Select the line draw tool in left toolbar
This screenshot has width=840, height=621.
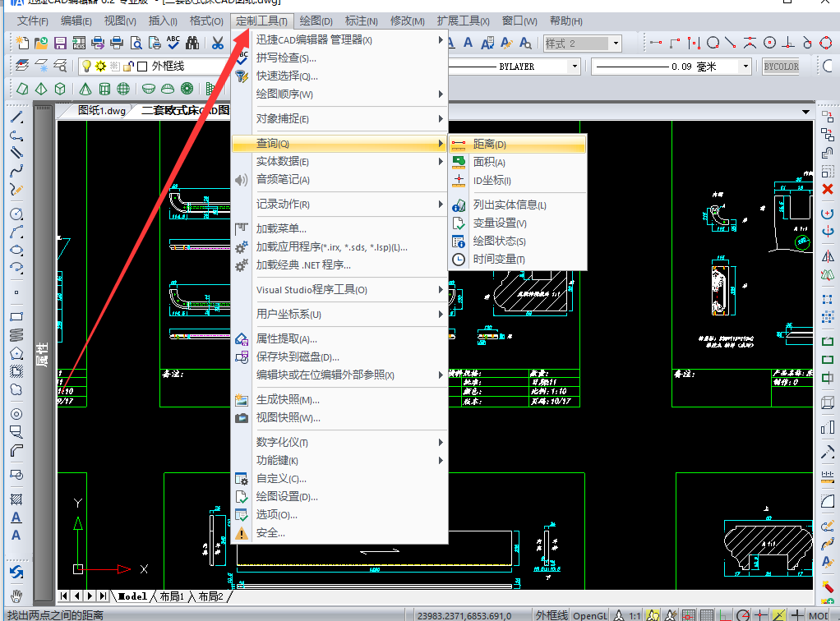(16, 117)
